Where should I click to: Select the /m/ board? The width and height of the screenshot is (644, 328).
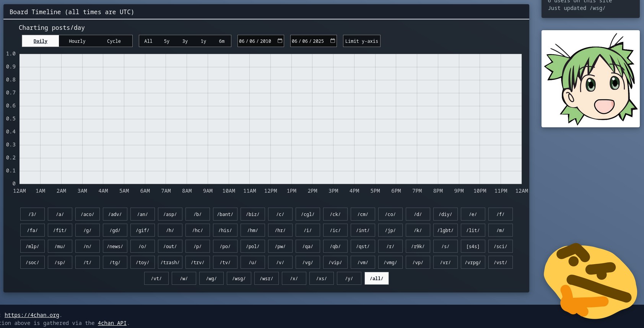click(501, 230)
